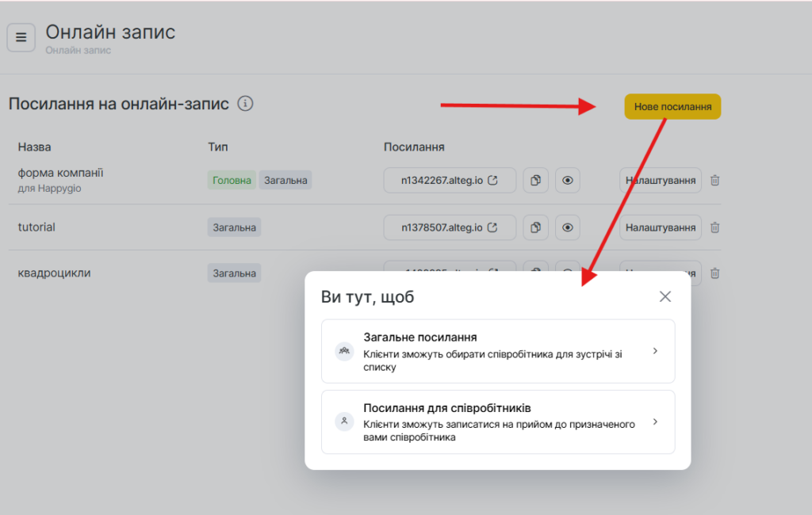Preview the tutorial link with eye icon

(568, 227)
